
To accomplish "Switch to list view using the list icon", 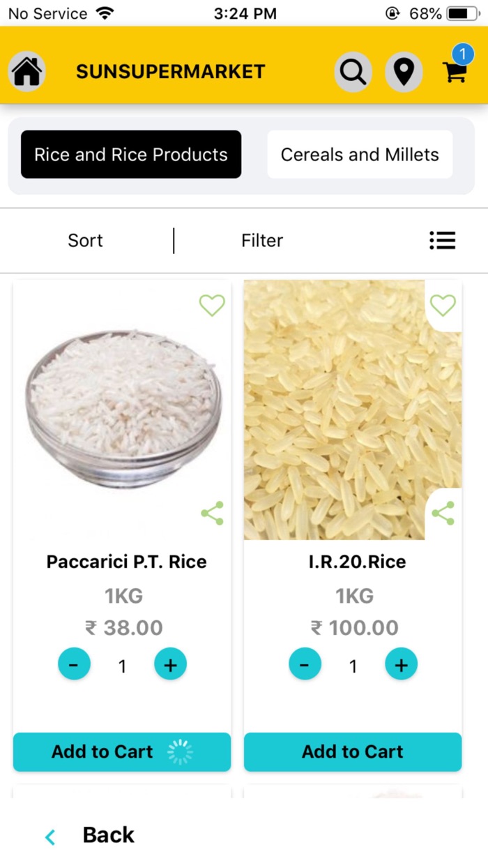I will tap(443, 240).
